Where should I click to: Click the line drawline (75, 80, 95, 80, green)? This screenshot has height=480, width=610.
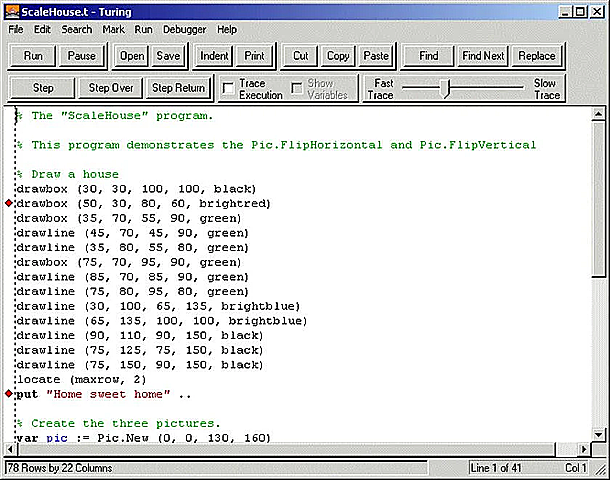[132, 291]
